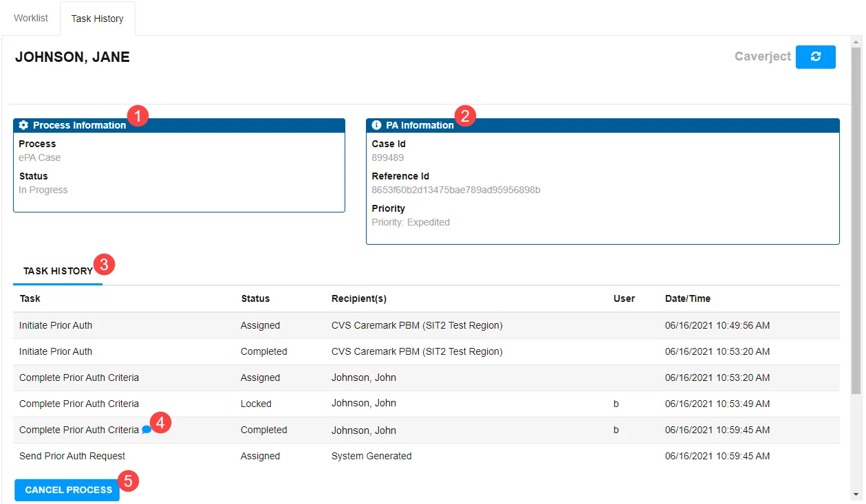Select the Task History top tab
The height and width of the screenshot is (504, 866).
coord(98,19)
